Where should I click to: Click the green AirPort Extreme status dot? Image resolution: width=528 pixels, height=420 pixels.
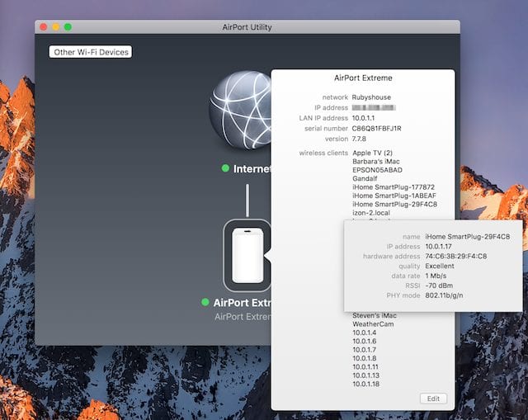[x=205, y=303]
